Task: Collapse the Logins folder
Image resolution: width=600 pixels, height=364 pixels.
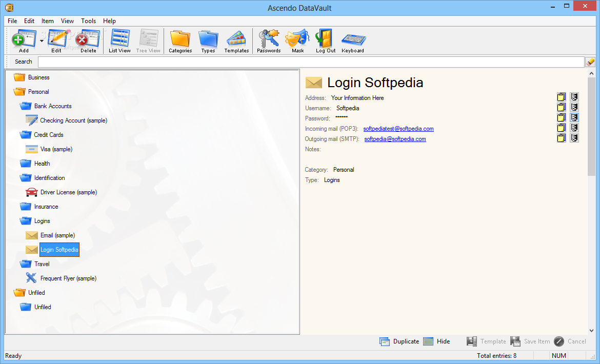Action: [x=35, y=221]
